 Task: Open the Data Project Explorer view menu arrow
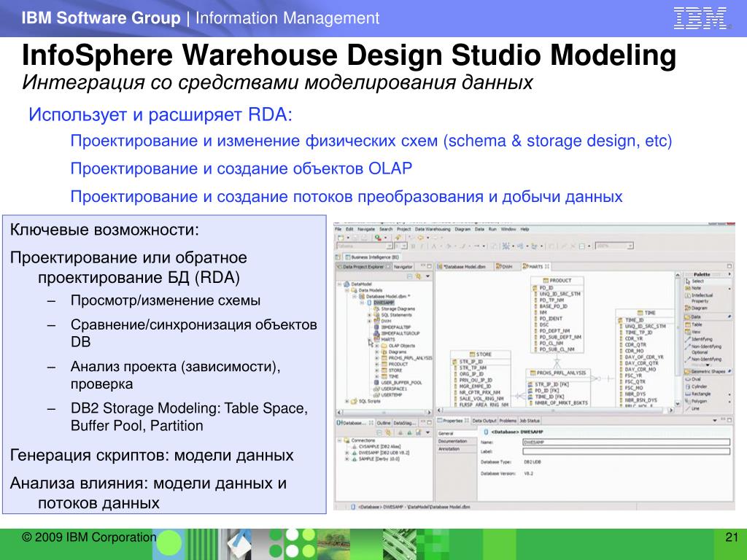pos(427,276)
